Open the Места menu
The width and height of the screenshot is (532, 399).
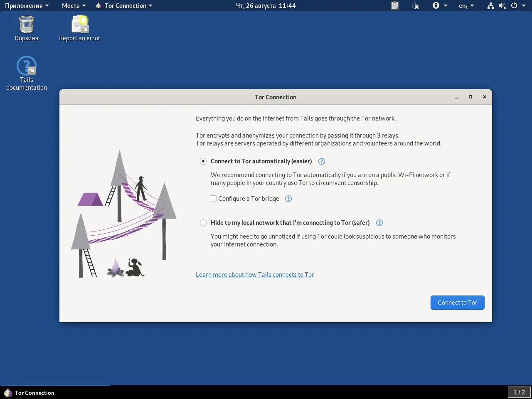coord(74,5)
